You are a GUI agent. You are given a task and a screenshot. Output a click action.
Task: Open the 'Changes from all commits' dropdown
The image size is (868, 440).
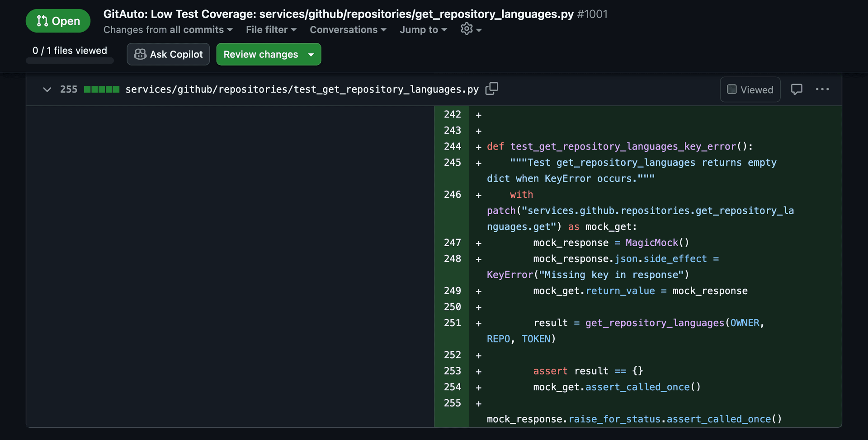tap(168, 30)
